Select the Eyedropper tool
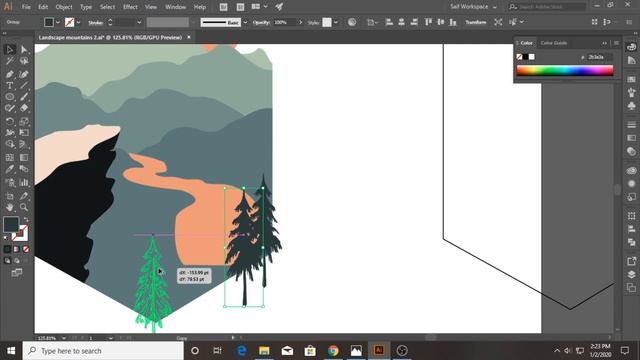Screen dimensions: 640x360 [10, 169]
